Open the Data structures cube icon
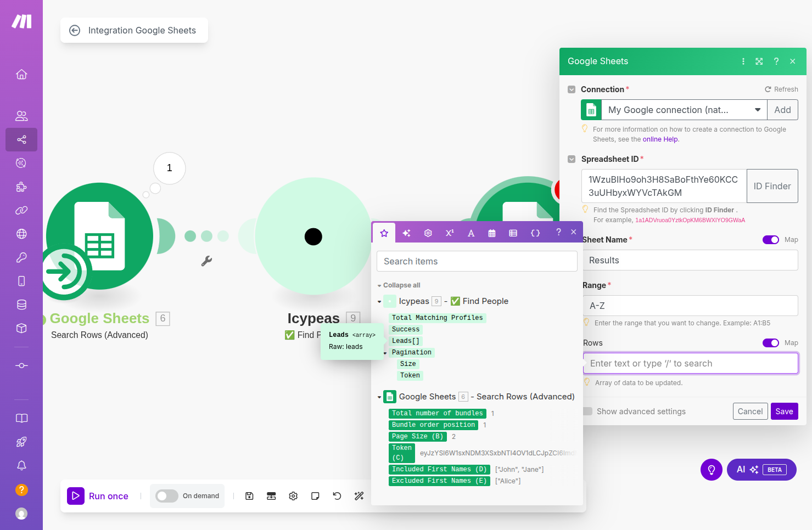This screenshot has width=812, height=530. 21,328
